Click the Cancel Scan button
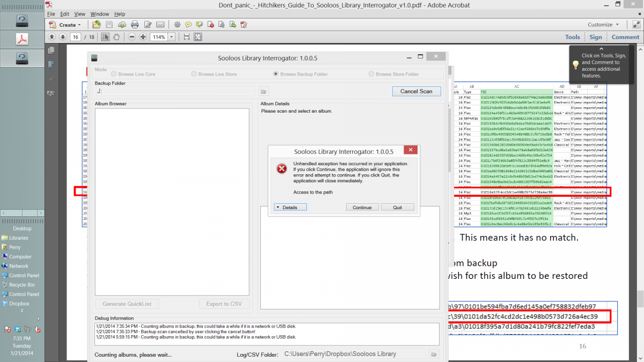644x362 pixels. tap(416, 91)
